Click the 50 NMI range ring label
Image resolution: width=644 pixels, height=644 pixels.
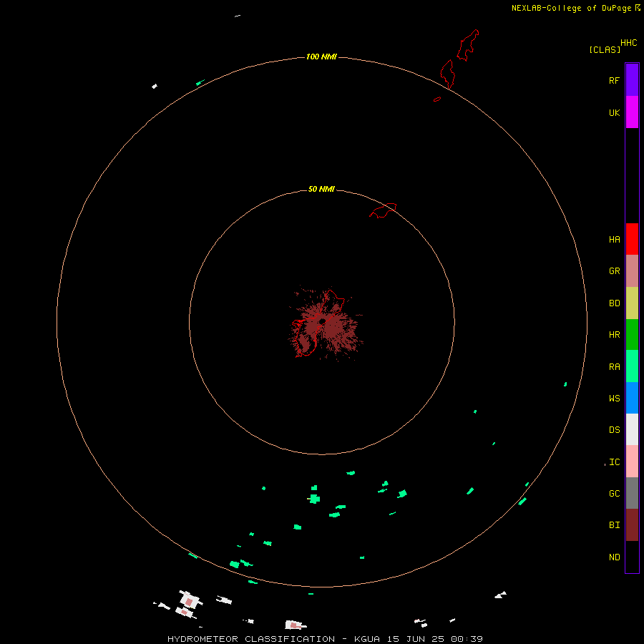tap(321, 189)
